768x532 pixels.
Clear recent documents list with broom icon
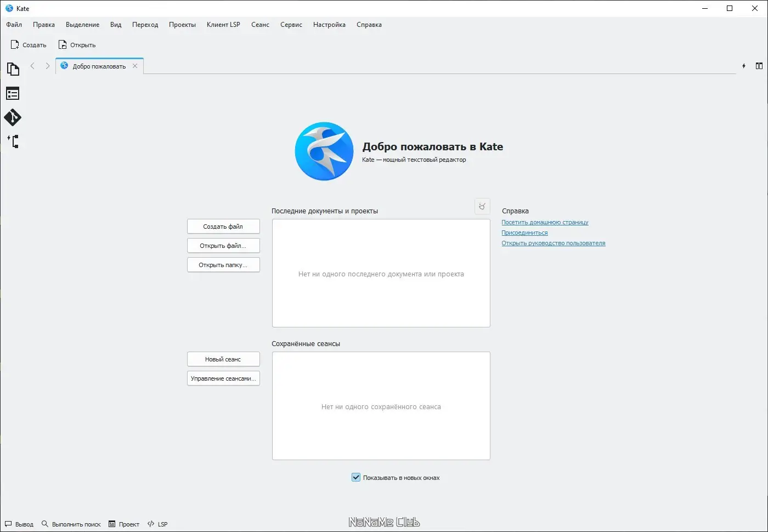(482, 206)
